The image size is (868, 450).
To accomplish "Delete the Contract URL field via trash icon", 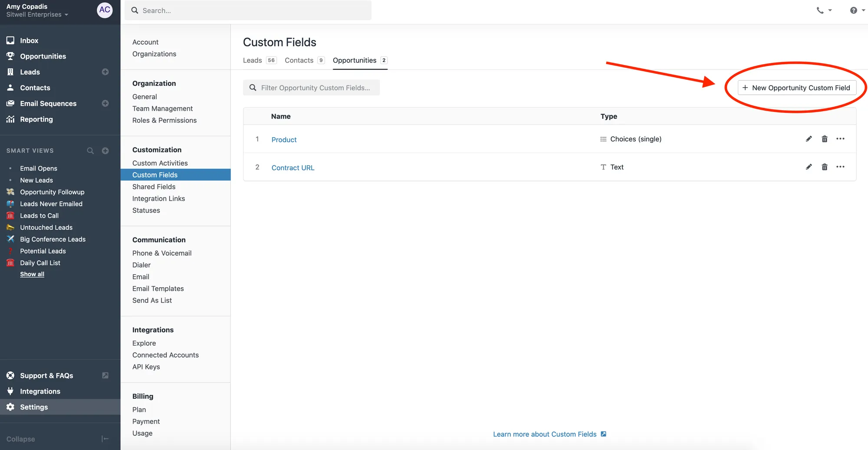I will [x=825, y=167].
